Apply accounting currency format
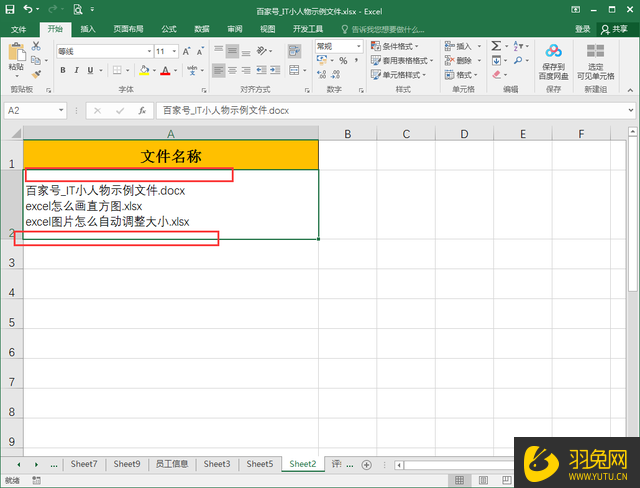 pyautogui.click(x=322, y=60)
